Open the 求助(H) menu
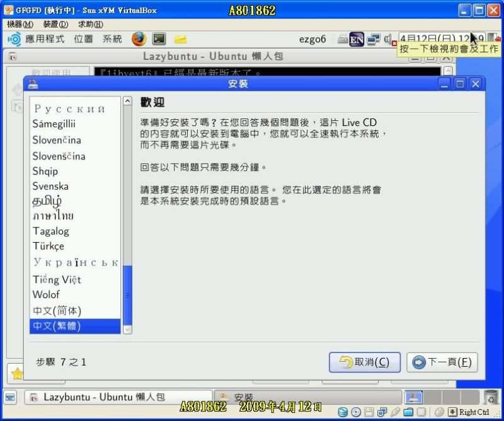The height and width of the screenshot is (421, 504). coord(91,24)
